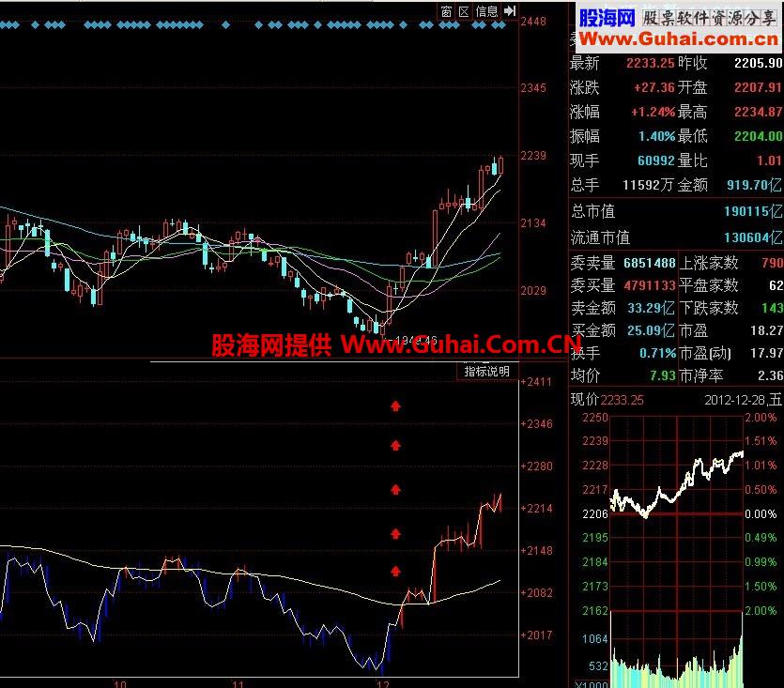Click the 涨幅 percentage +1.24%
The image size is (784, 688).
click(x=653, y=112)
